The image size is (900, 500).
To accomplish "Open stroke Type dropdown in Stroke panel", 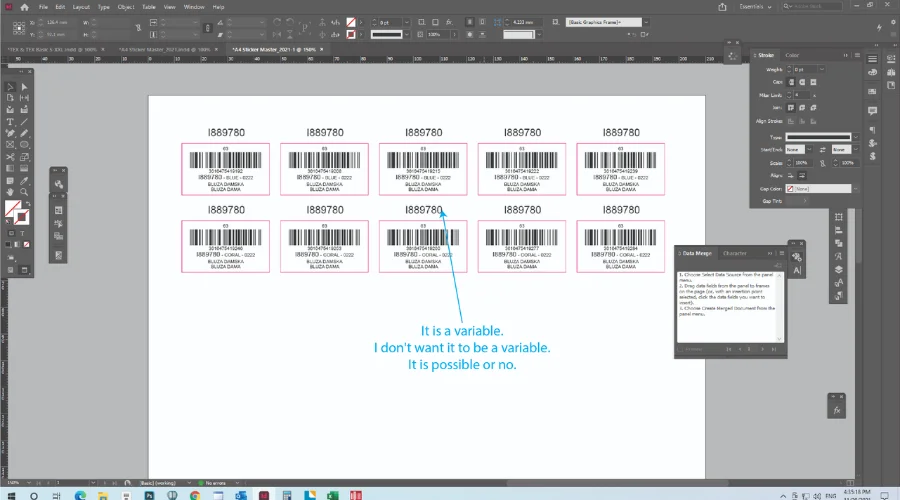I will click(855, 137).
